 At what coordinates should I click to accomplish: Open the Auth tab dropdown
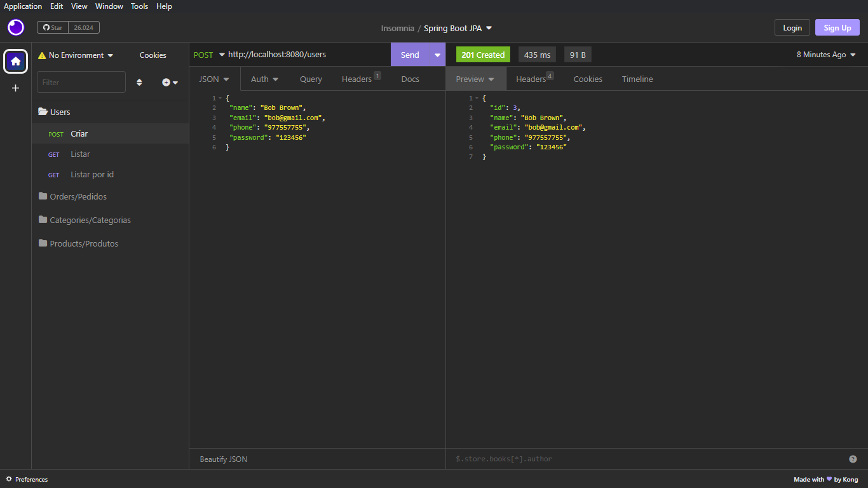click(264, 79)
